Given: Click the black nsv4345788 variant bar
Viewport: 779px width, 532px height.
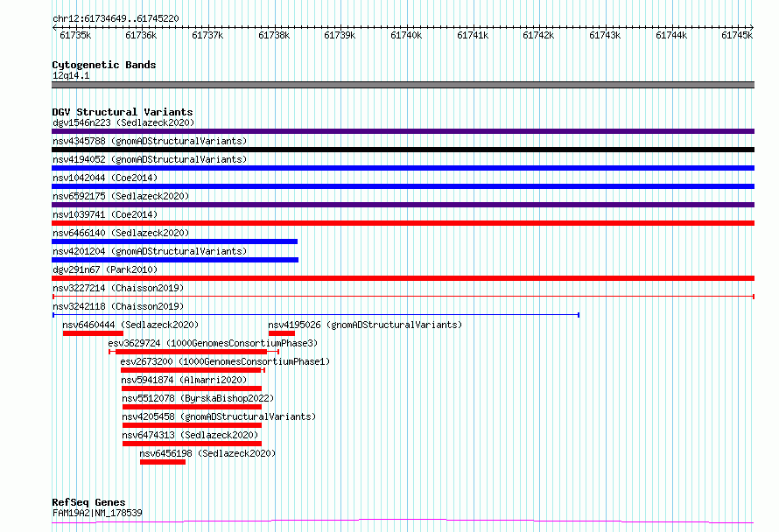Looking at the screenshot, I should (x=403, y=150).
